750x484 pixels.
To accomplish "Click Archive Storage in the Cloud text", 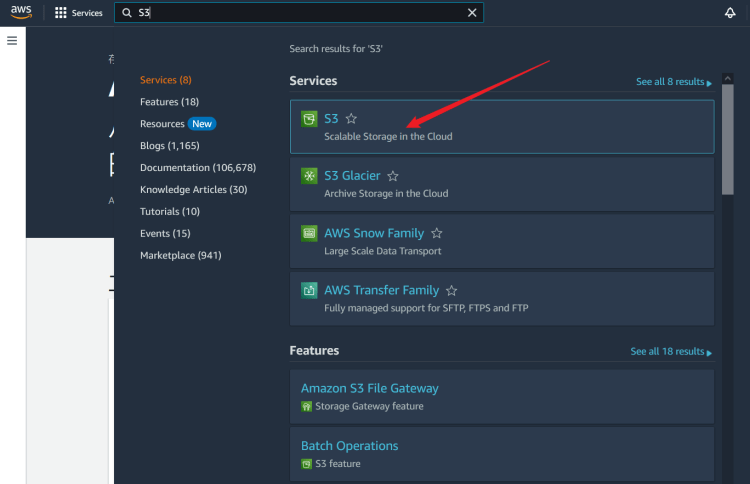I will [386, 194].
